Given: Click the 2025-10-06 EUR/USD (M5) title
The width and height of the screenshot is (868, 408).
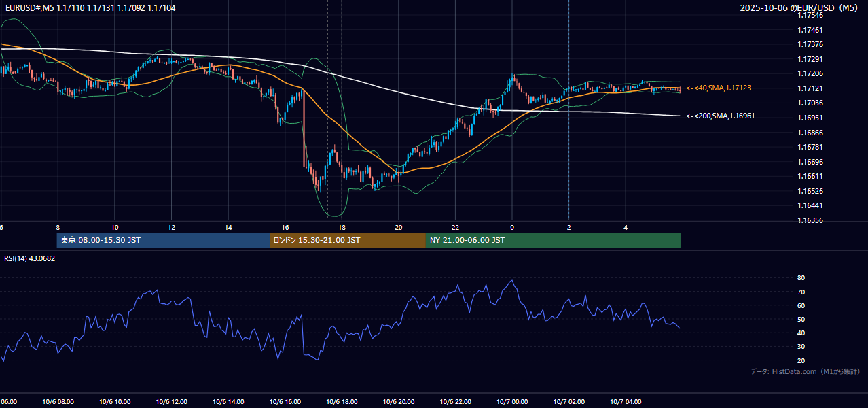Looking at the screenshot, I should (799, 7).
